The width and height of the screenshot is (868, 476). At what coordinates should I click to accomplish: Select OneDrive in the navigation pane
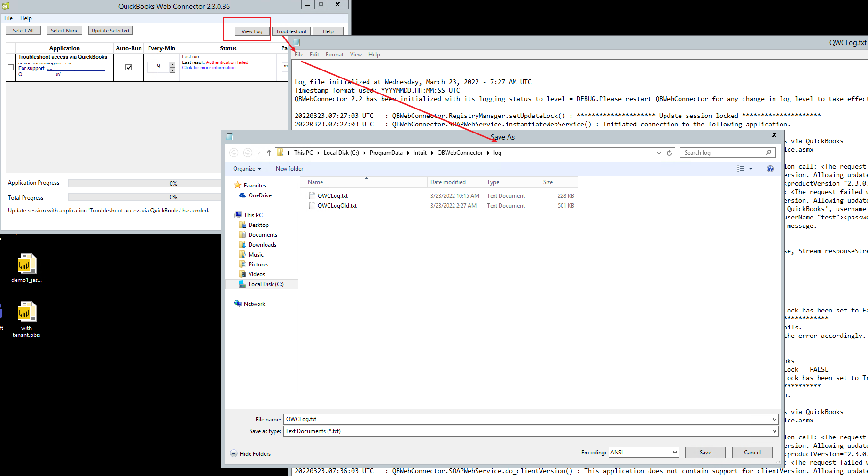pos(259,195)
